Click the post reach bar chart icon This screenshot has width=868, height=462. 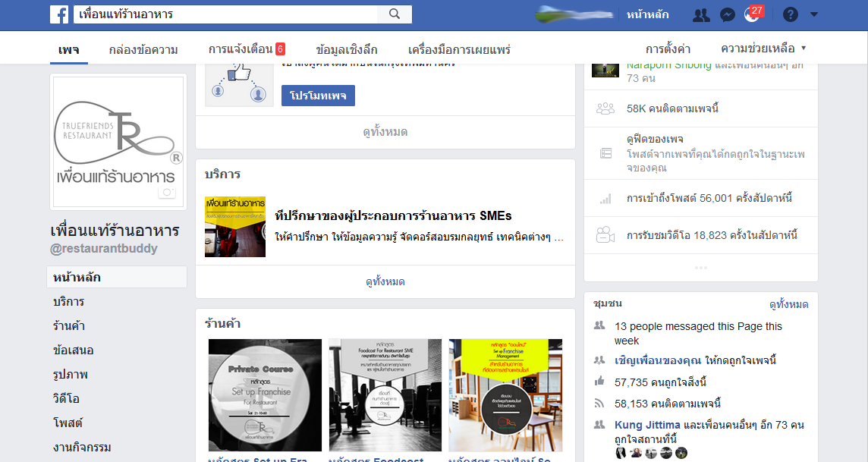click(x=605, y=198)
